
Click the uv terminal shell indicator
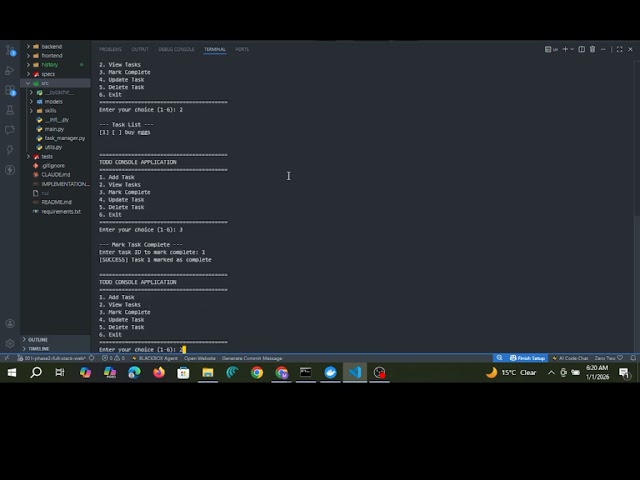(x=551, y=49)
